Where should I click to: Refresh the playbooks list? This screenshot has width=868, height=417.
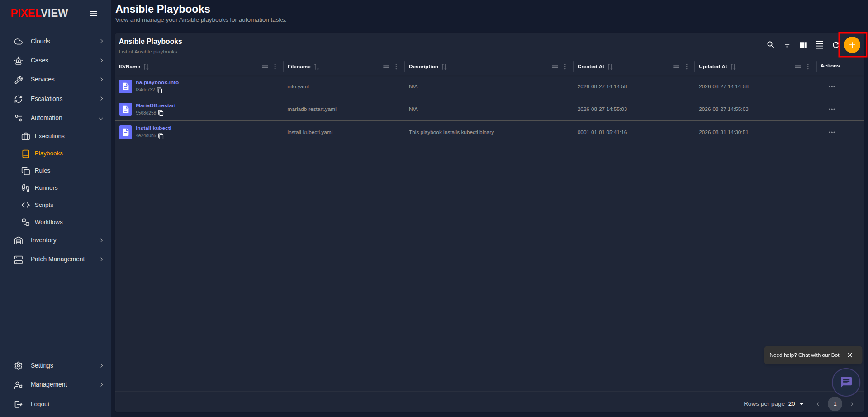point(835,45)
